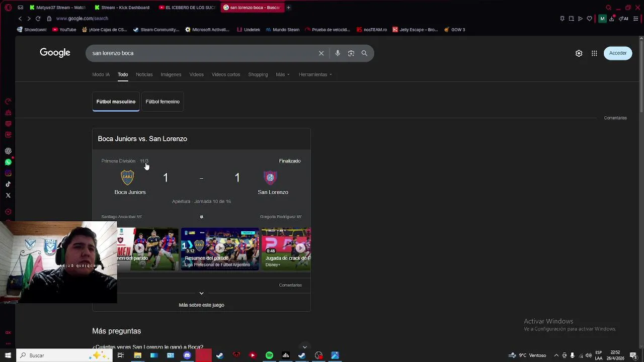Show hidden system tray icons
This screenshot has width=644, height=362.
pos(556,355)
